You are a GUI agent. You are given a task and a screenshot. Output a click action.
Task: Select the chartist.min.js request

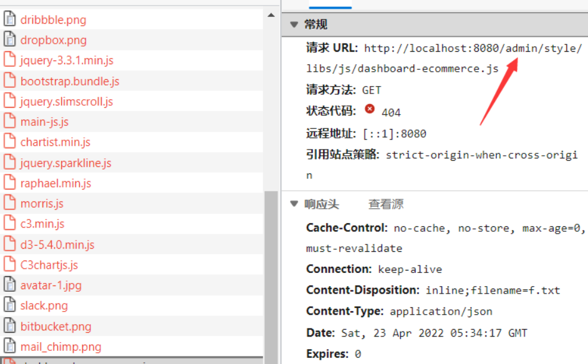pyautogui.click(x=55, y=142)
